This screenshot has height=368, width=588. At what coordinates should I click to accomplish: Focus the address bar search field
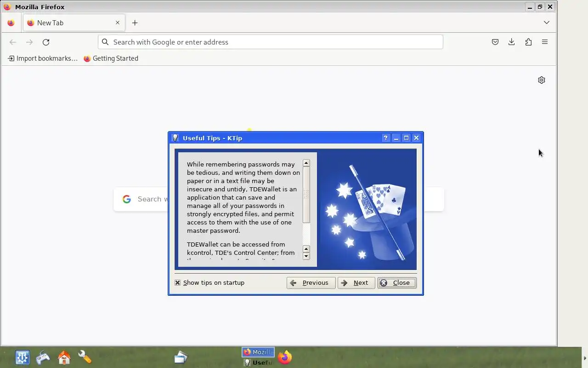click(x=270, y=42)
